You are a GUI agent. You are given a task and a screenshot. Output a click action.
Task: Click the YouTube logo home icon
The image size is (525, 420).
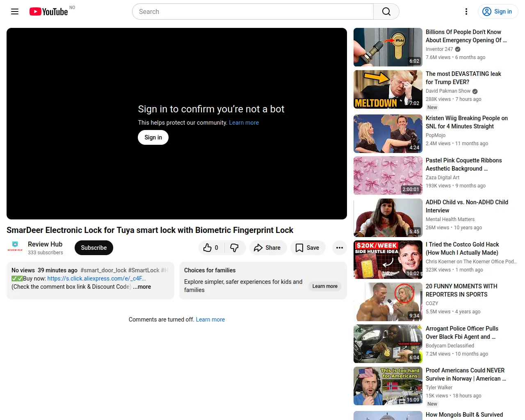tap(48, 11)
